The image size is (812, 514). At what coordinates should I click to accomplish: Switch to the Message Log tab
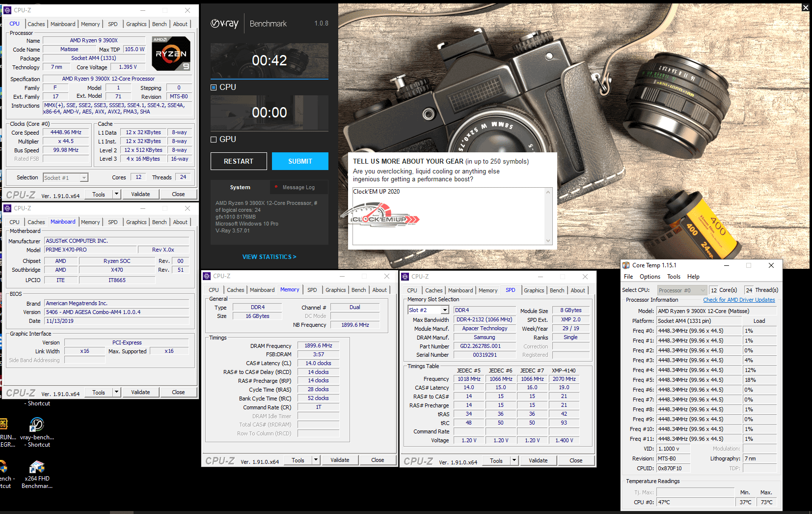[x=298, y=187]
